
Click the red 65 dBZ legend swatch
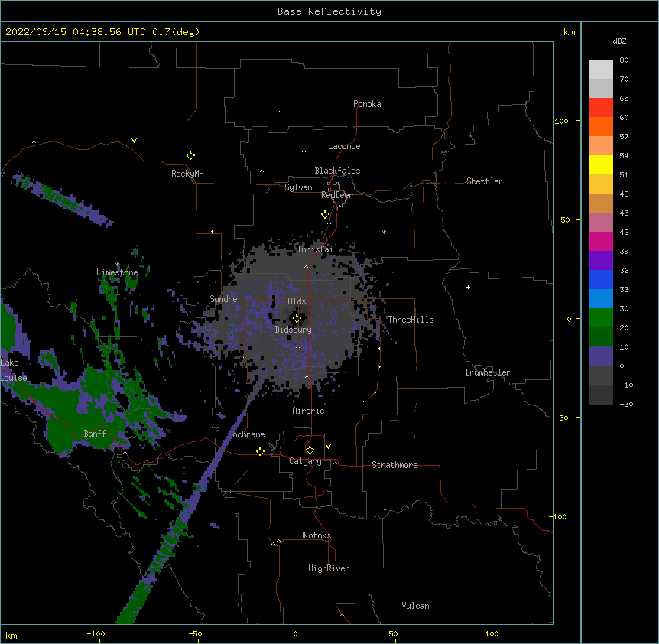(x=601, y=108)
